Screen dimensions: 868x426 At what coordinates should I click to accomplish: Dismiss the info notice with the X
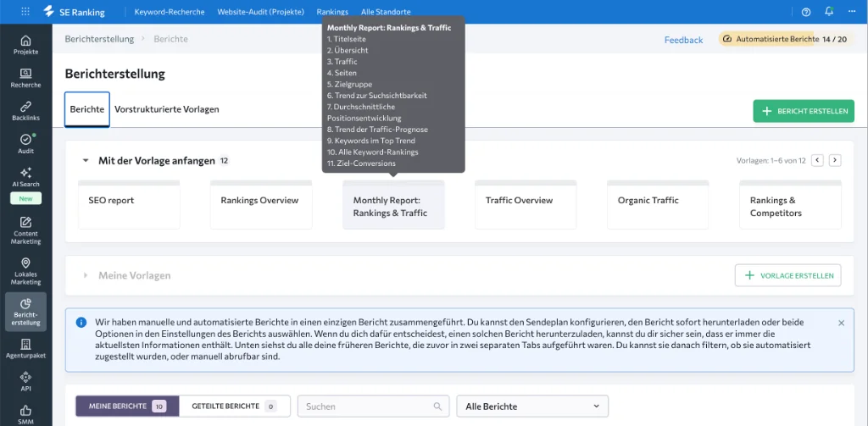pyautogui.click(x=842, y=323)
